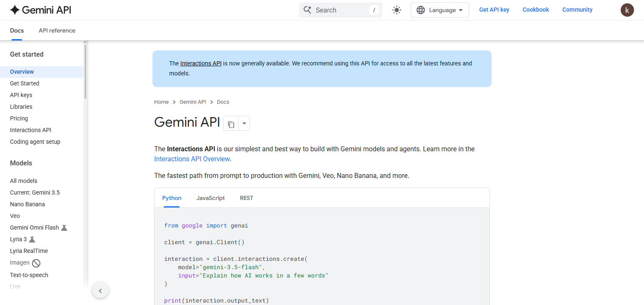The width and height of the screenshot is (644, 305).
Task: Select the Python code tab
Action: coord(172,198)
